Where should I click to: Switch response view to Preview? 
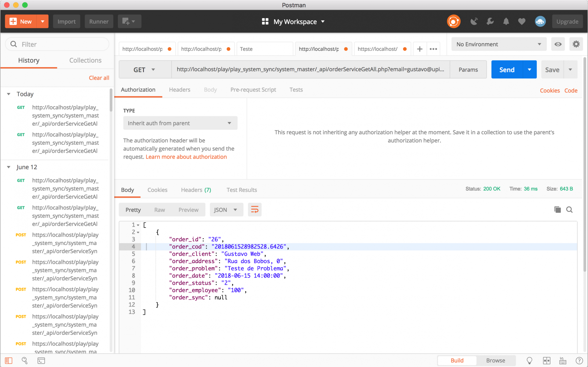tap(188, 210)
